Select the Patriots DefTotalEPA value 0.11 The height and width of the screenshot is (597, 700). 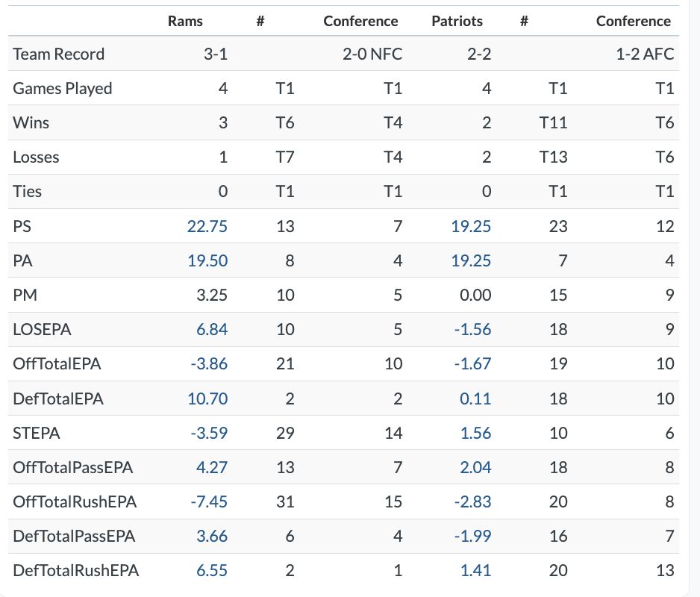click(x=475, y=398)
